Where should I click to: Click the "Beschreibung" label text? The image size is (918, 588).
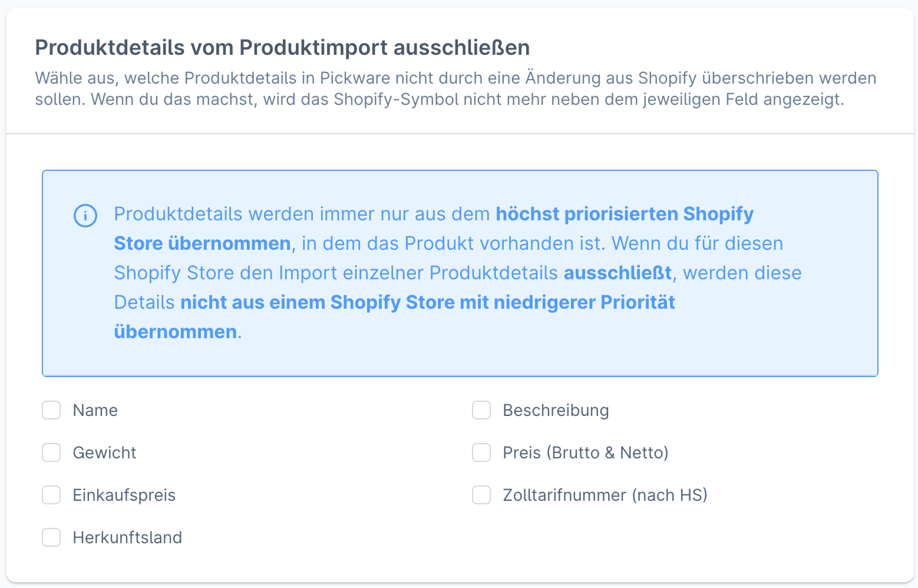coord(556,410)
